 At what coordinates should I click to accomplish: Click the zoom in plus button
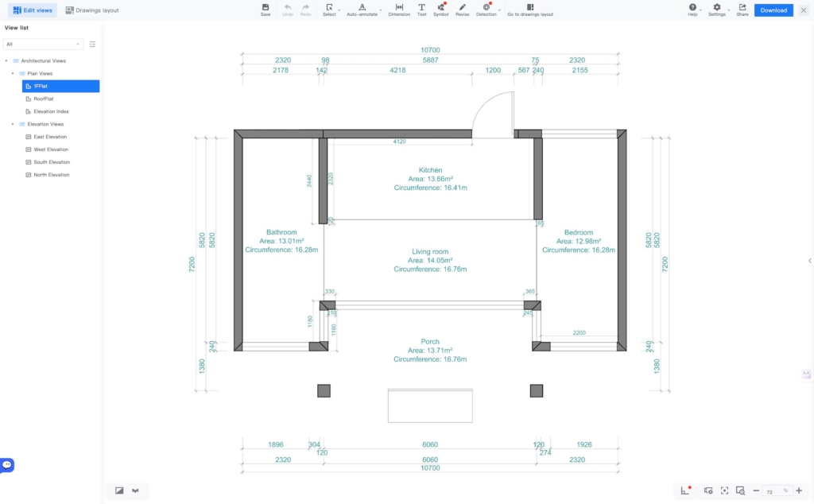798,491
